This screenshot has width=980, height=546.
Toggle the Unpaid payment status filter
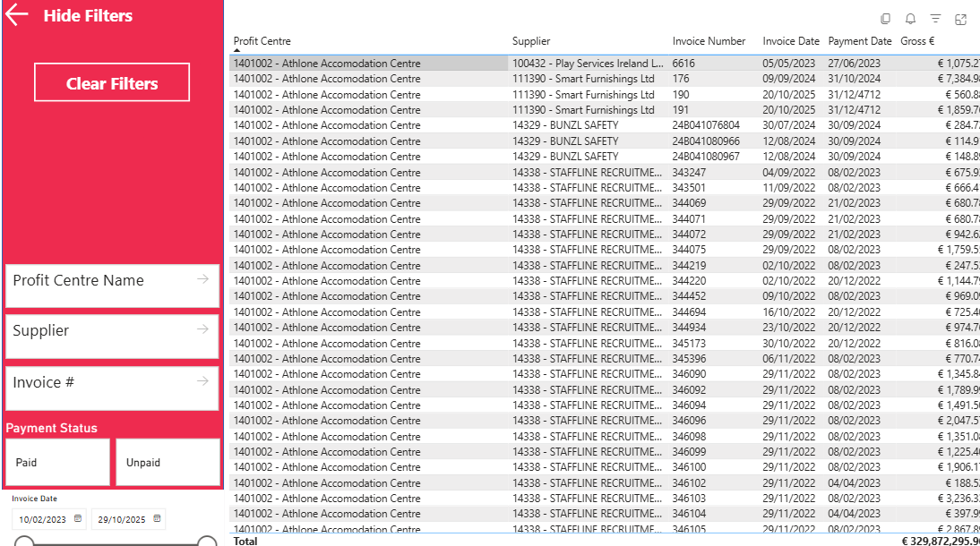coord(168,462)
